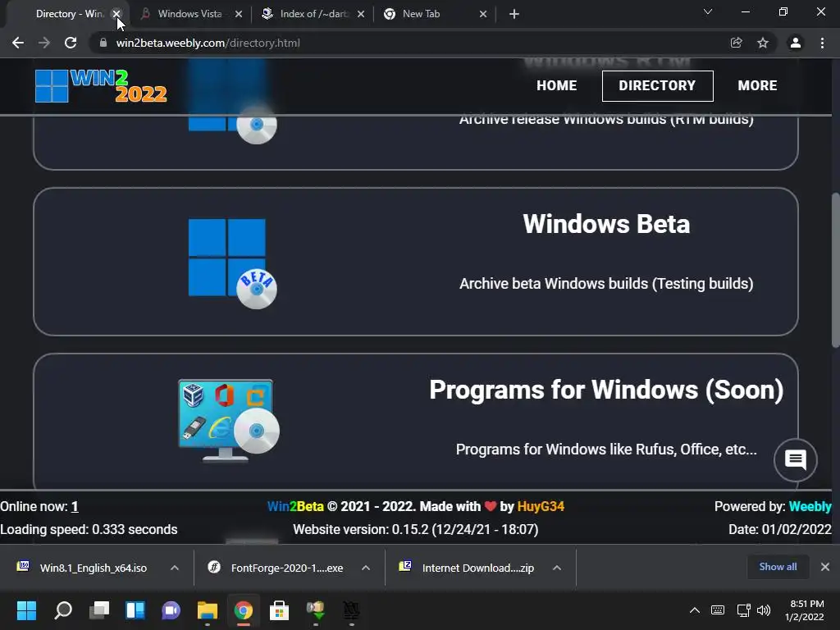Viewport: 840px width, 630px height.
Task: Click the Windows Beta logo image
Action: [x=232, y=263]
